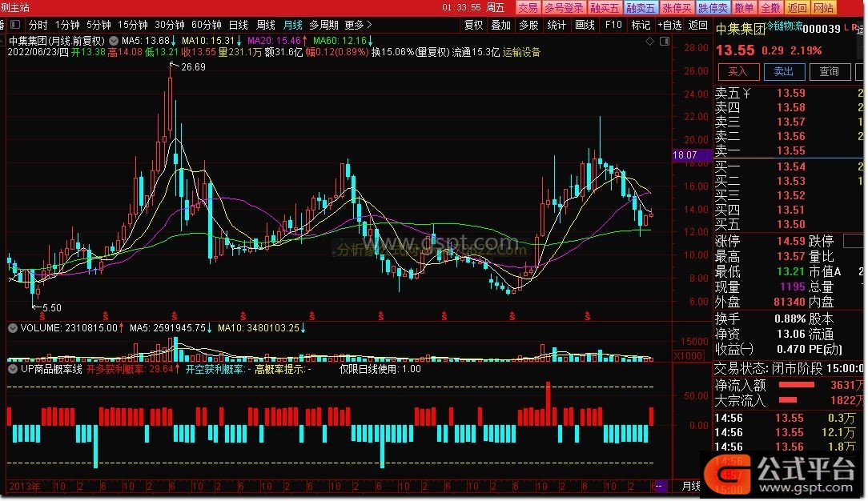Click the 卖出 sell button
Viewport: 868px width, 501px height.
click(x=784, y=72)
